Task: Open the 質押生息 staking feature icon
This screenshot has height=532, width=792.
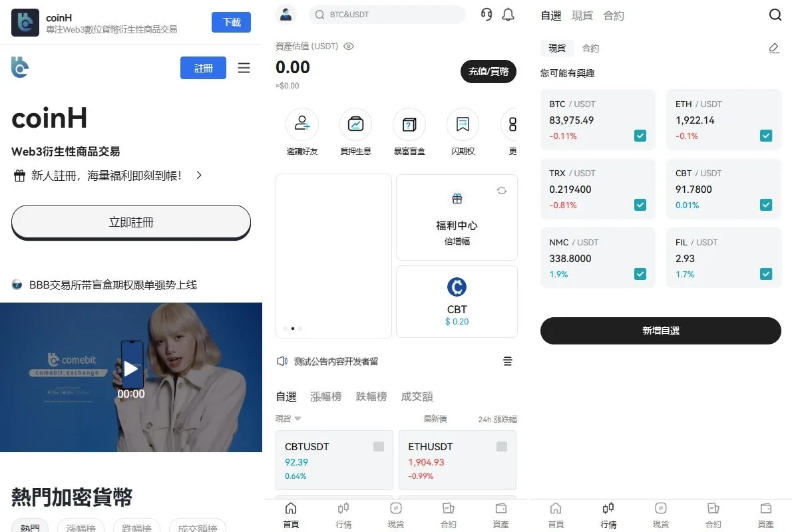Action: click(x=355, y=124)
